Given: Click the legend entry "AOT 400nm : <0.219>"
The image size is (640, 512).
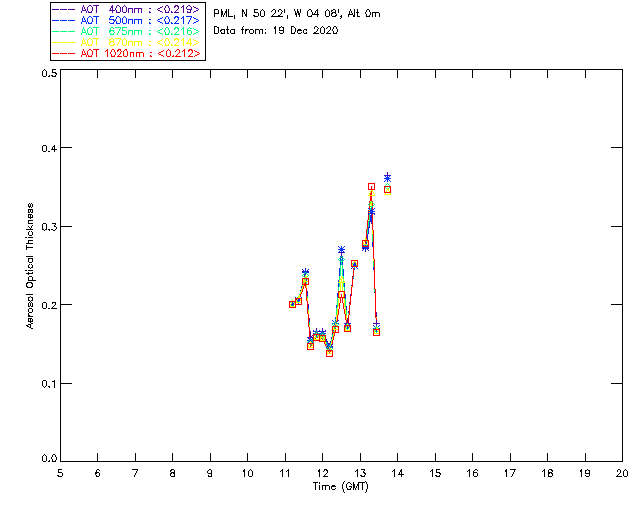Looking at the screenshot, I should [x=126, y=9].
